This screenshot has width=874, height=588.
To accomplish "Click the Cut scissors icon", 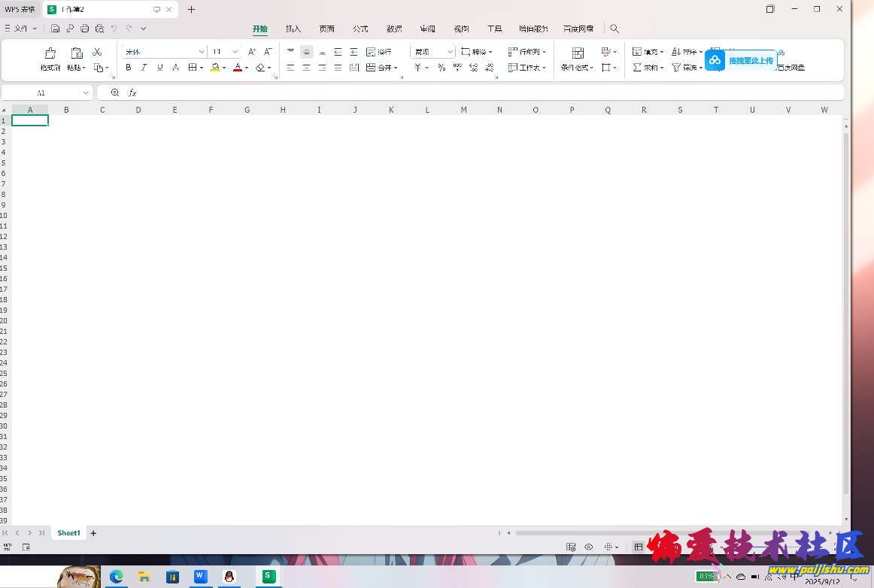I will (97, 52).
